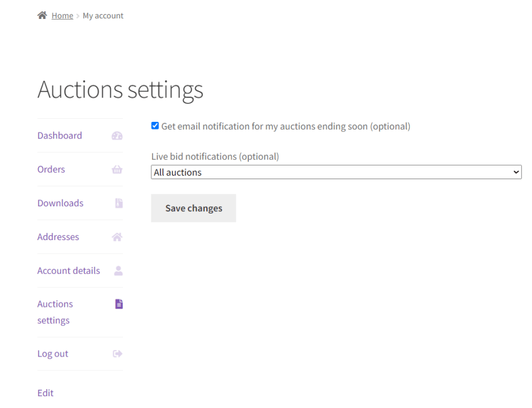The height and width of the screenshot is (408, 532).
Task: Go to Orders in the account menu
Action: pyautogui.click(x=51, y=169)
